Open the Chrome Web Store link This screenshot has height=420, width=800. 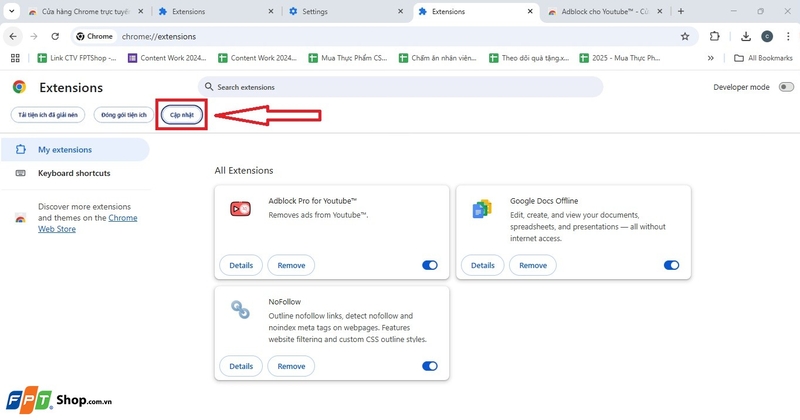pyautogui.click(x=88, y=224)
